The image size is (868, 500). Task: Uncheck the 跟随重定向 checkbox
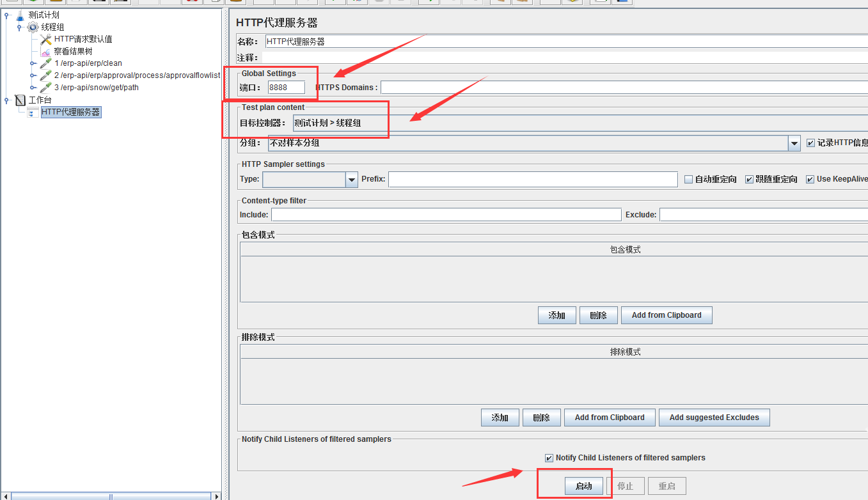coord(749,180)
